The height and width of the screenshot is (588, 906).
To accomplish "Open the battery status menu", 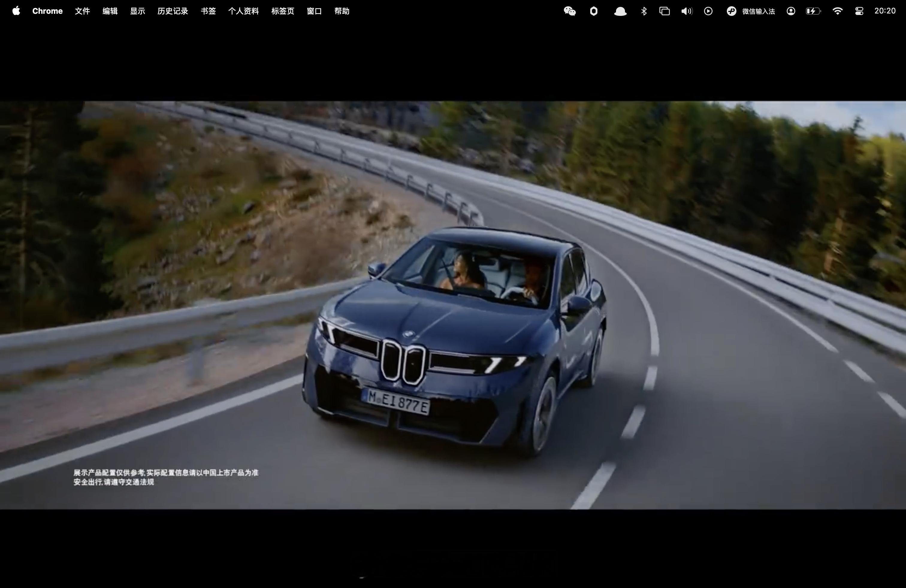I will tap(813, 11).
